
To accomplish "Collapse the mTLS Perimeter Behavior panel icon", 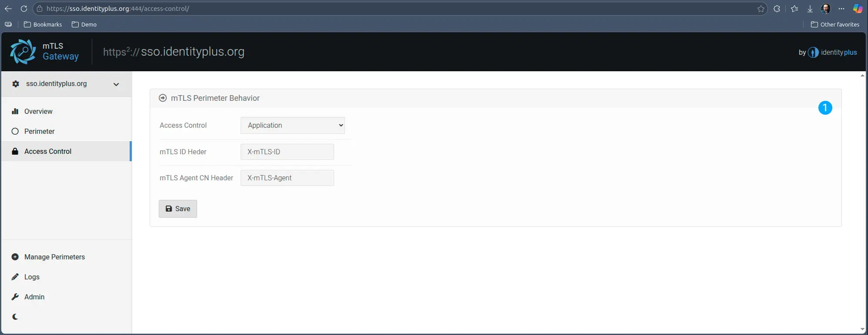I will 163,98.
